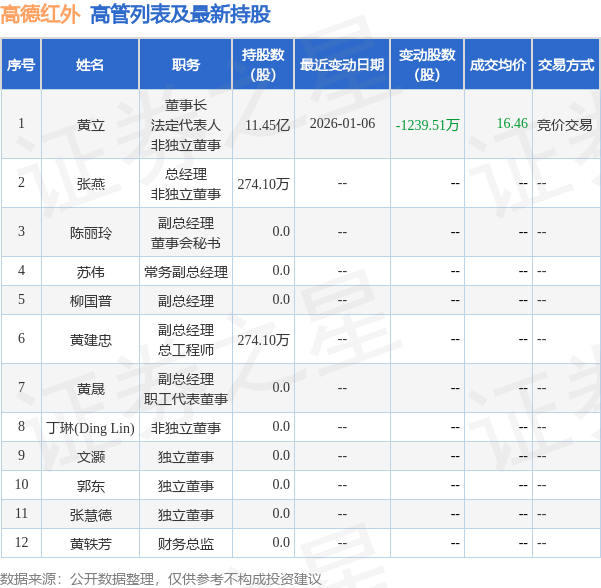Screen dimensions: 601x588
Task: Click 丁琳's 非独立董事 position cell
Action: pos(186,428)
